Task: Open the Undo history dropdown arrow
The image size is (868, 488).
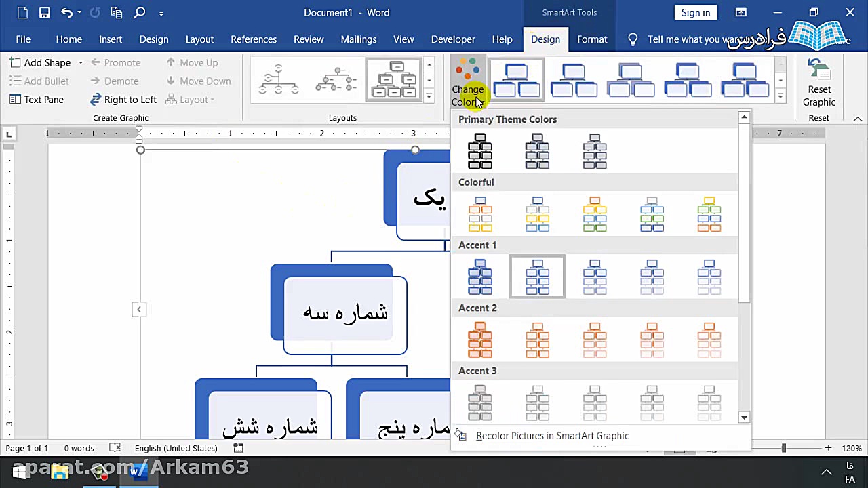Action: pos(79,12)
